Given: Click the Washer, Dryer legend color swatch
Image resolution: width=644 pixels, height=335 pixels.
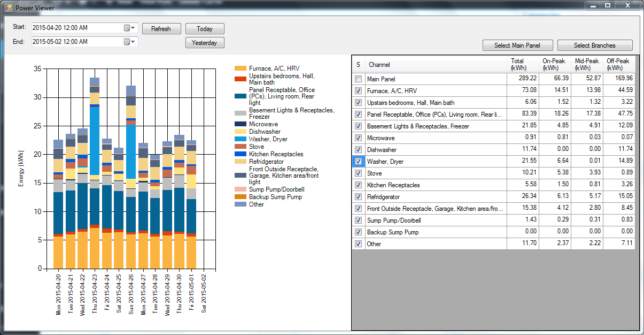Looking at the screenshot, I should 240,139.
